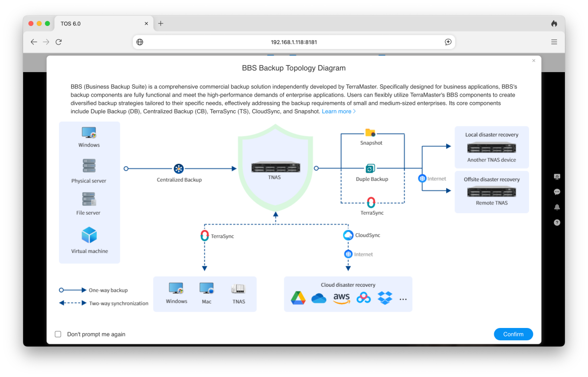Viewport: 588px width, 377px height.
Task: Open the help question mark icon
Action: 557,223
